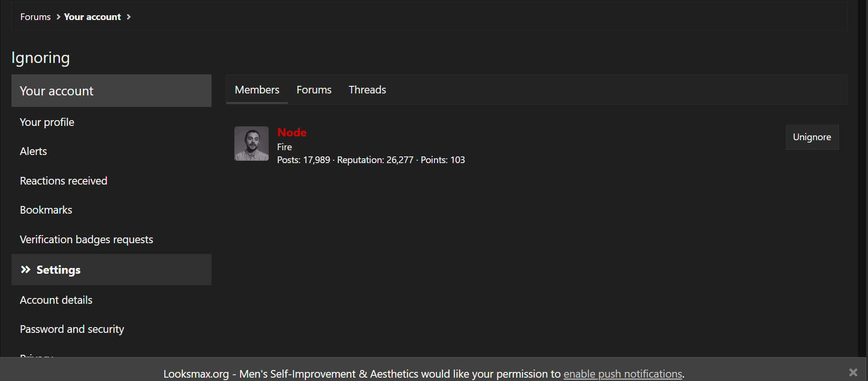Go to Forums breadcrumb link
The height and width of the screenshot is (381, 868).
point(35,17)
